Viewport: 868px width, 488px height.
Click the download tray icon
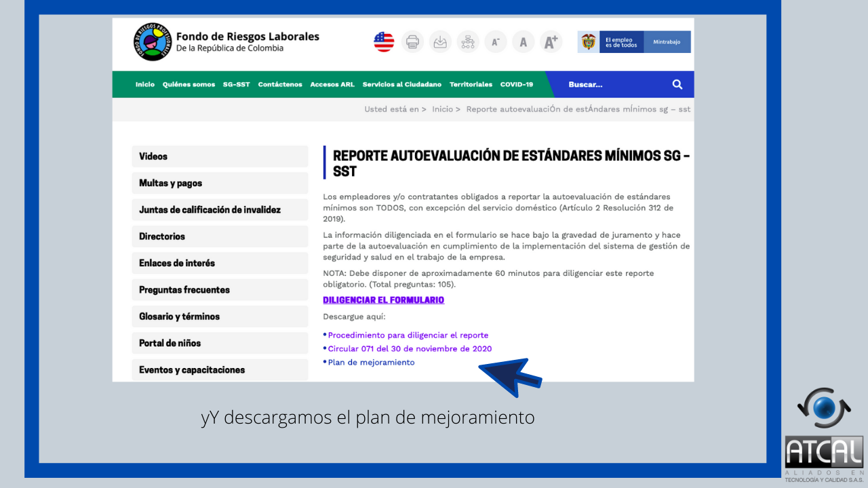click(x=440, y=42)
